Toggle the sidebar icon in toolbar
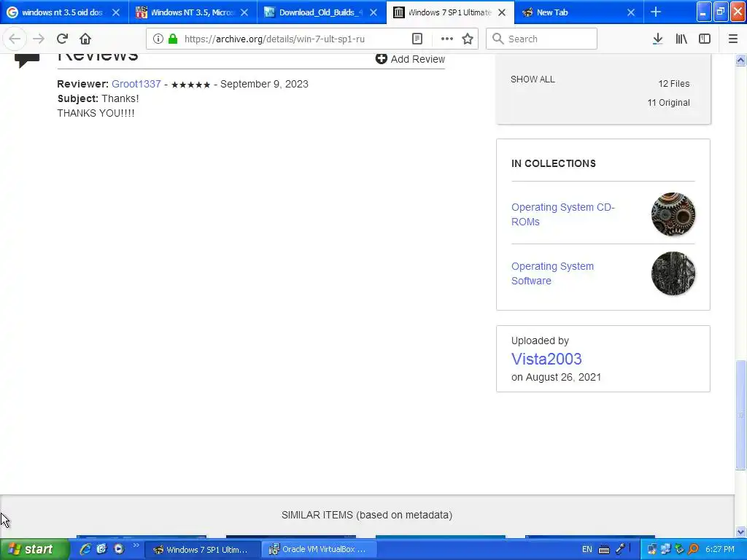Screen dimensions: 747x560 coord(705,39)
